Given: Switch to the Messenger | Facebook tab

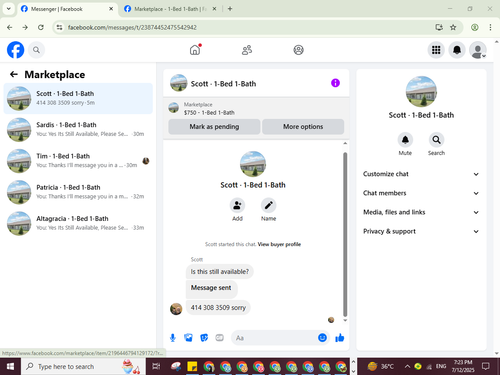Looking at the screenshot, I should tap(67, 9).
